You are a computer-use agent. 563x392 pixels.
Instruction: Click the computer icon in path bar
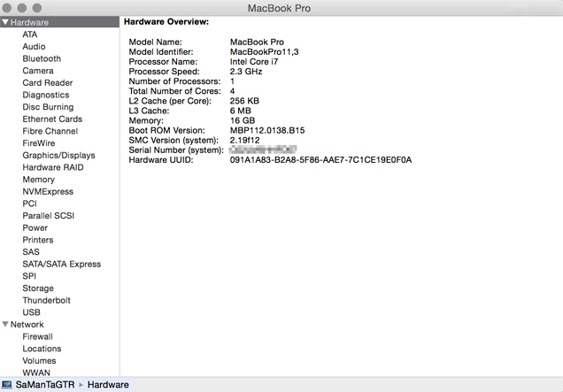coord(7,384)
